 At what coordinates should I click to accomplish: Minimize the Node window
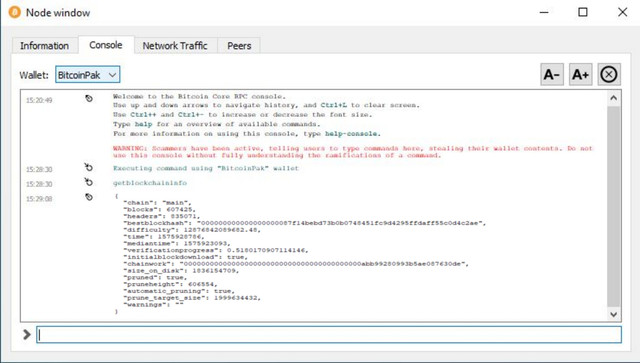[x=544, y=12]
